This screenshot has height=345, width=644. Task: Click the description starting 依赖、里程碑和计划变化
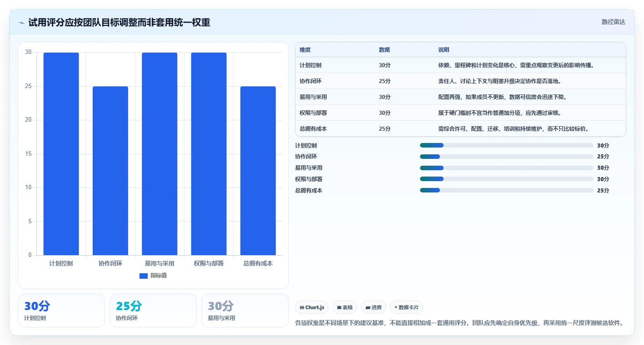click(516, 65)
